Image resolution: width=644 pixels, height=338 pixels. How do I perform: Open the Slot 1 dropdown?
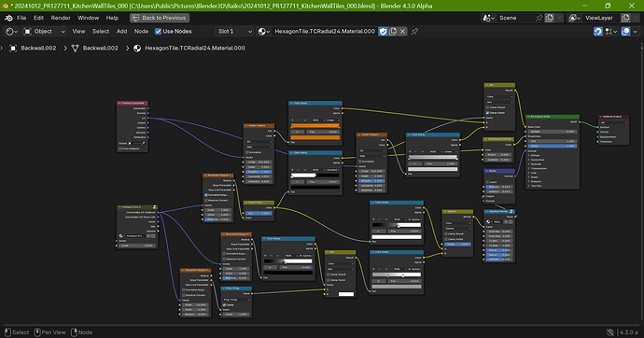(x=233, y=31)
